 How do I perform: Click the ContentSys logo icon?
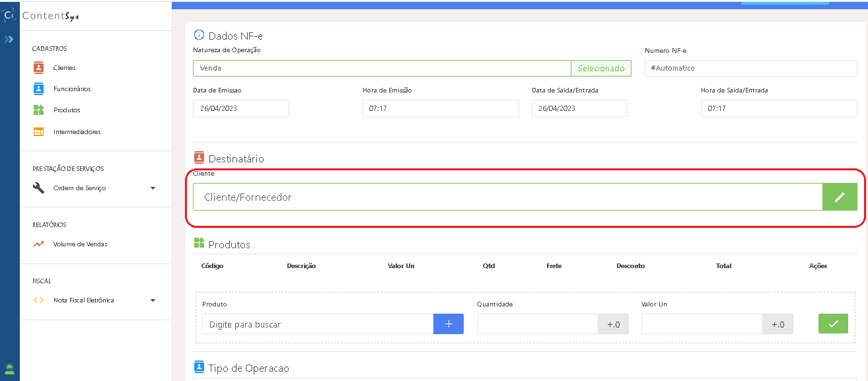tap(9, 15)
